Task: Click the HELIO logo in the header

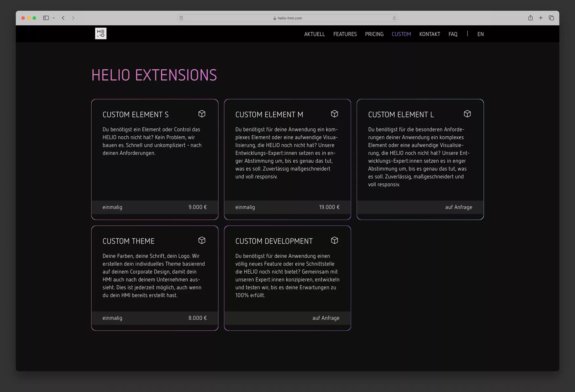Action: [101, 34]
